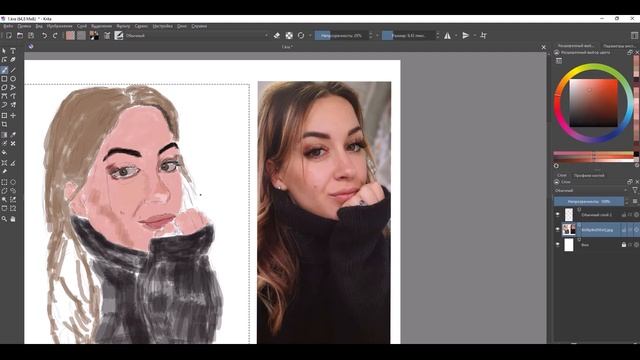Switch to Параметры инструмента docker tab

click(619, 46)
